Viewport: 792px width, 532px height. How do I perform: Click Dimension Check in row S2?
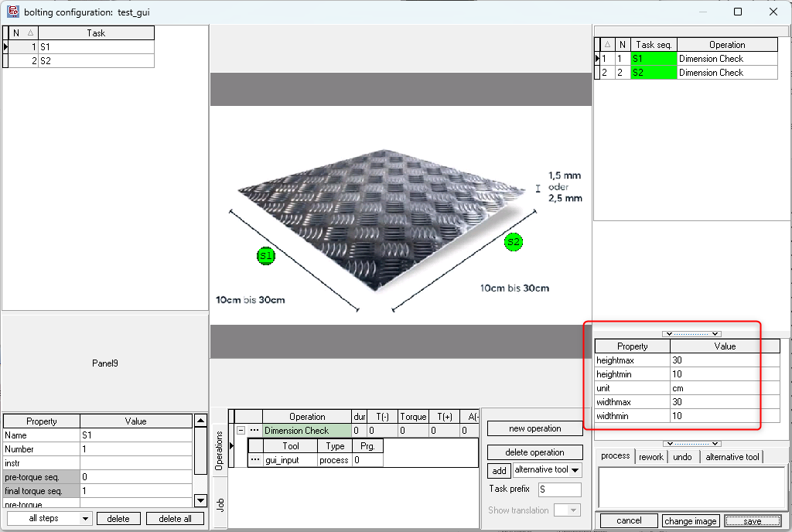point(727,73)
